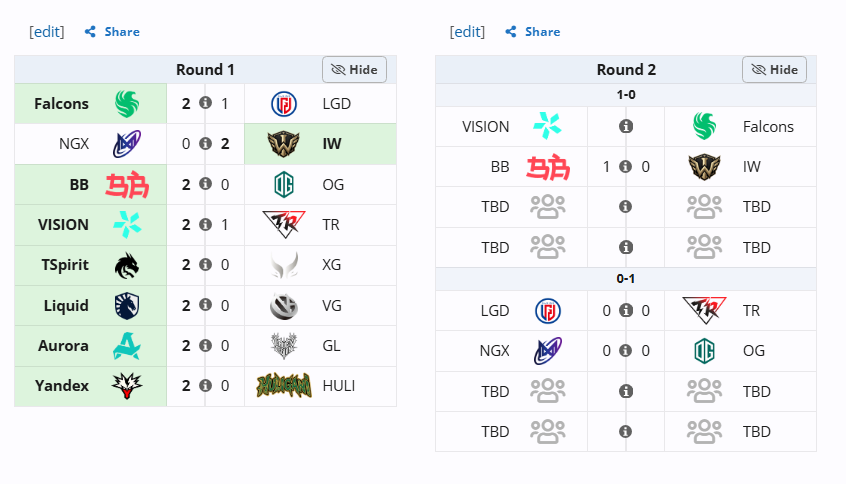
Task: Click the first TBD placeholder icon under 1-0
Action: click(548, 207)
